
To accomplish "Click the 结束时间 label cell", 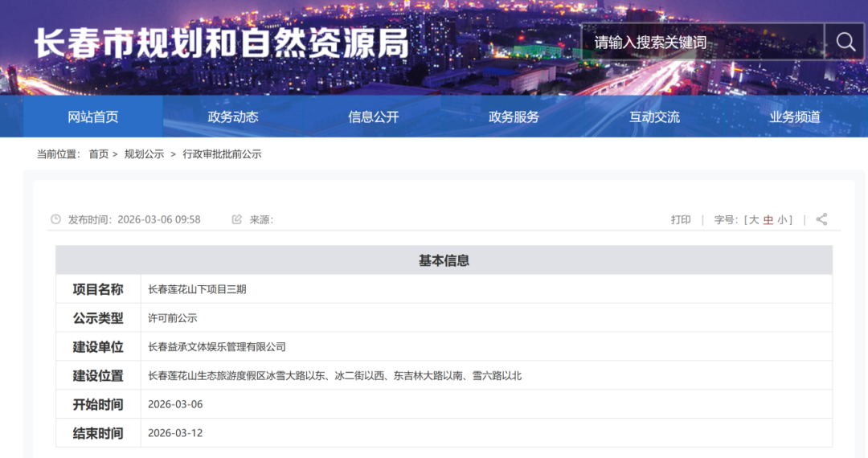I will (98, 433).
